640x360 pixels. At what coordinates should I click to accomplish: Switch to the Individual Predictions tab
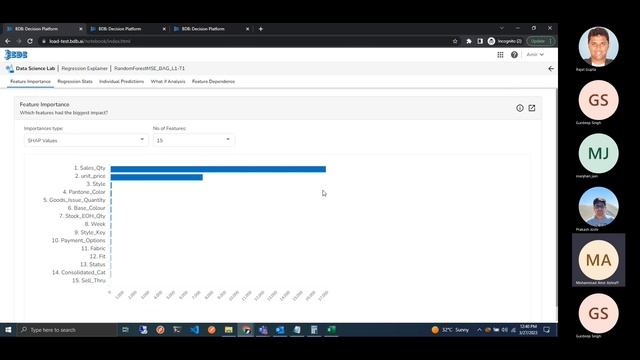[x=122, y=82]
